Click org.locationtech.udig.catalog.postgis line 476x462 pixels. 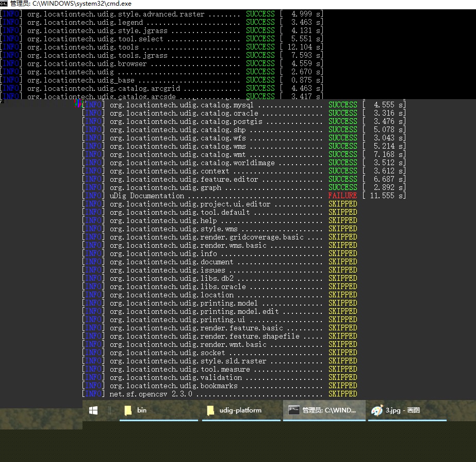tap(244, 121)
